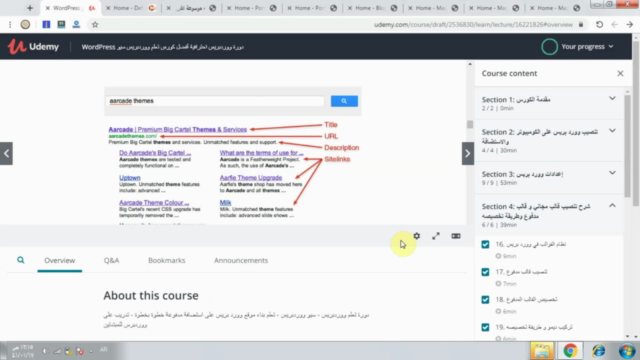The width and height of the screenshot is (640, 360).
Task: Switch to the WordPress browser tab
Action: coord(70,8)
